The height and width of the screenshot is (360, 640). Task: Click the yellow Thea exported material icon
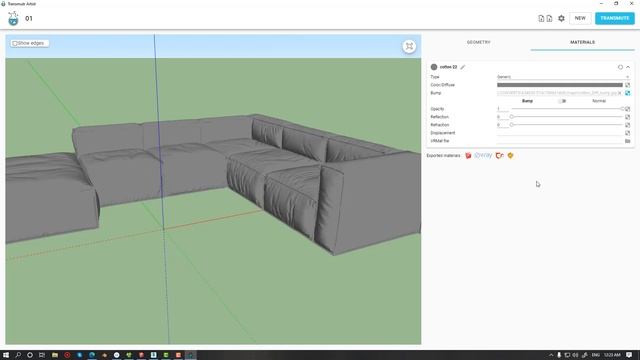pos(510,156)
